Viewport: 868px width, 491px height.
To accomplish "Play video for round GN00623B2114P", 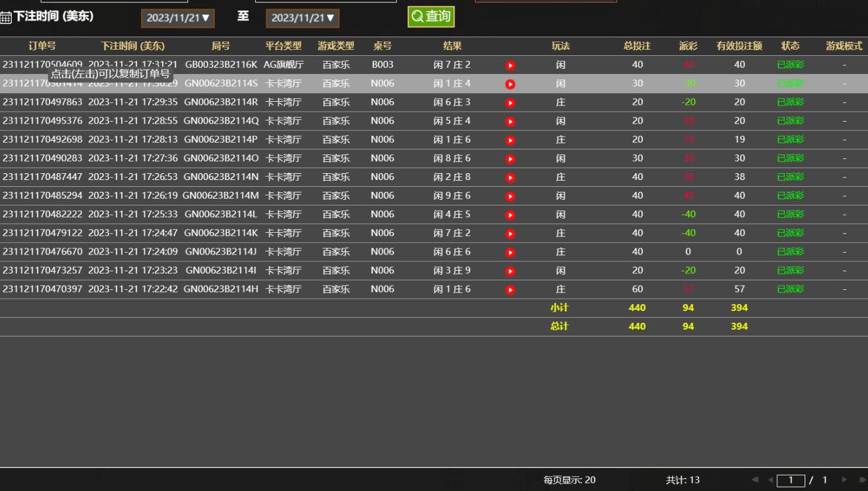I will click(x=510, y=140).
